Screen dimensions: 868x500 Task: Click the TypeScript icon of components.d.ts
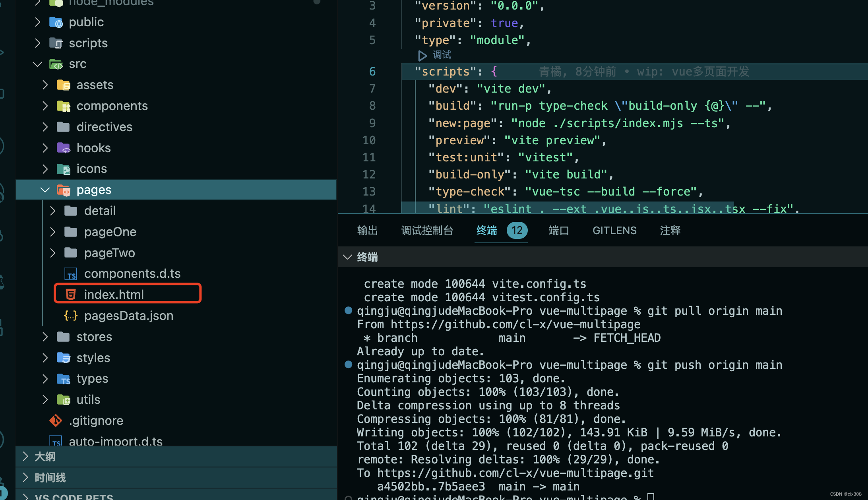pyautogui.click(x=71, y=274)
